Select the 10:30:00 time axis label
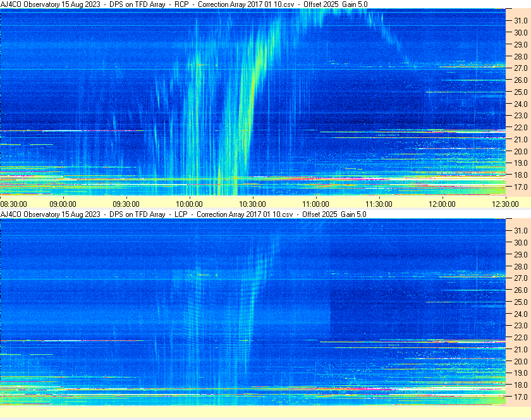Image resolution: width=531 pixels, height=420 pixels. [253, 204]
